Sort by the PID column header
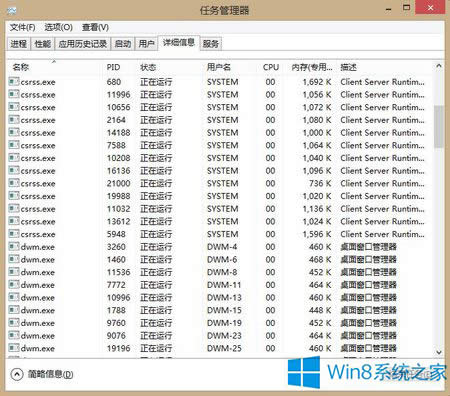 pos(118,67)
